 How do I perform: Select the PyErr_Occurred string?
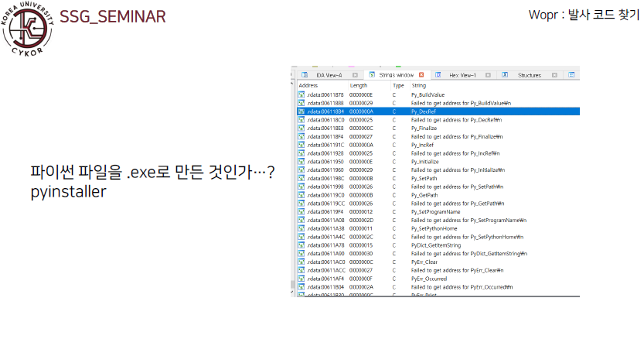pos(429,279)
